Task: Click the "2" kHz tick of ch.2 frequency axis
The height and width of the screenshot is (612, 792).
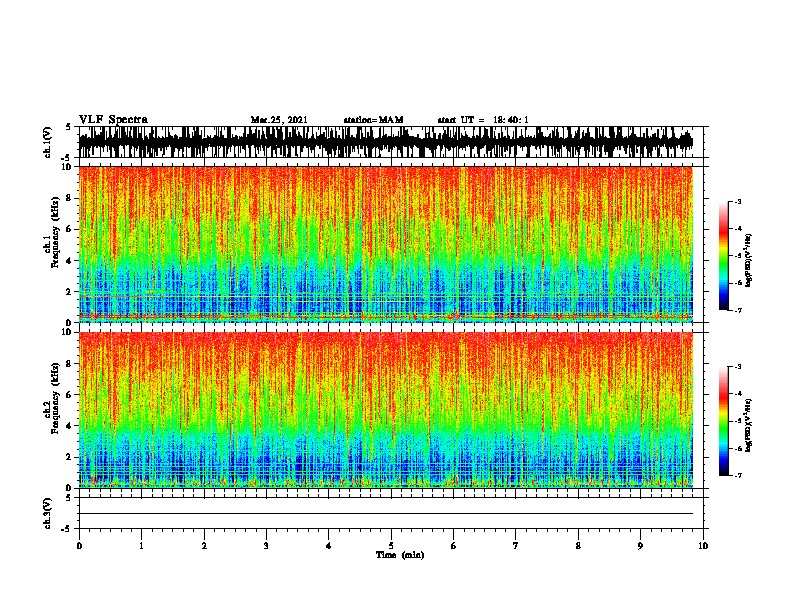Action: coord(70,457)
